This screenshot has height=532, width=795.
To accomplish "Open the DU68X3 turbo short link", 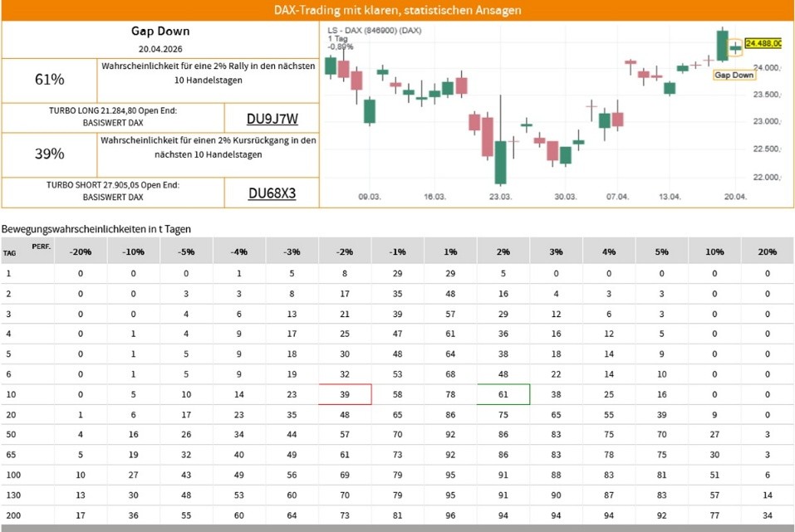I will (272, 193).
